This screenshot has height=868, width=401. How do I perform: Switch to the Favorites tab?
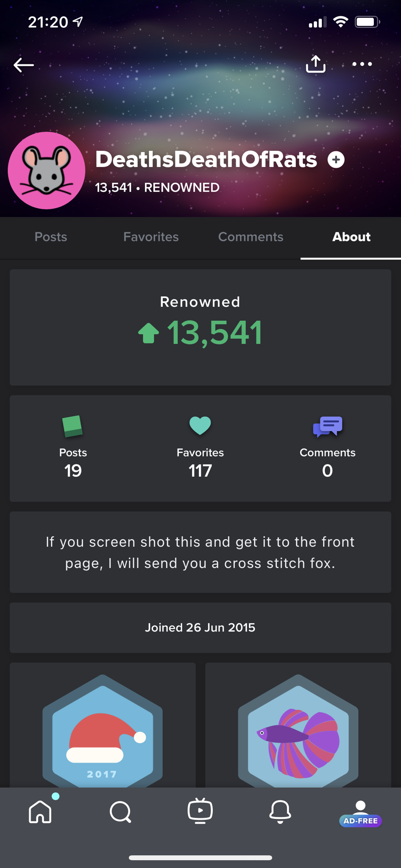151,237
